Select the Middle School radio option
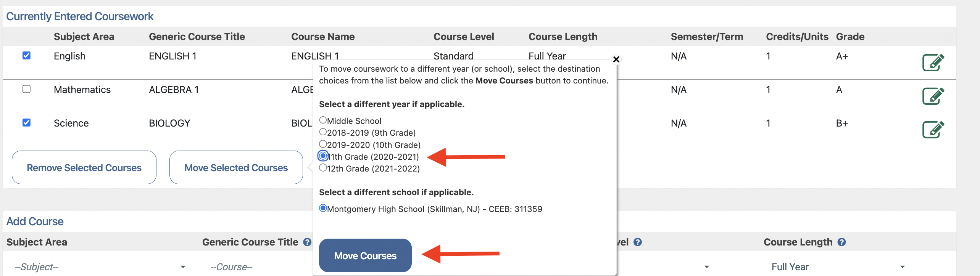The height and width of the screenshot is (276, 980). click(x=323, y=120)
